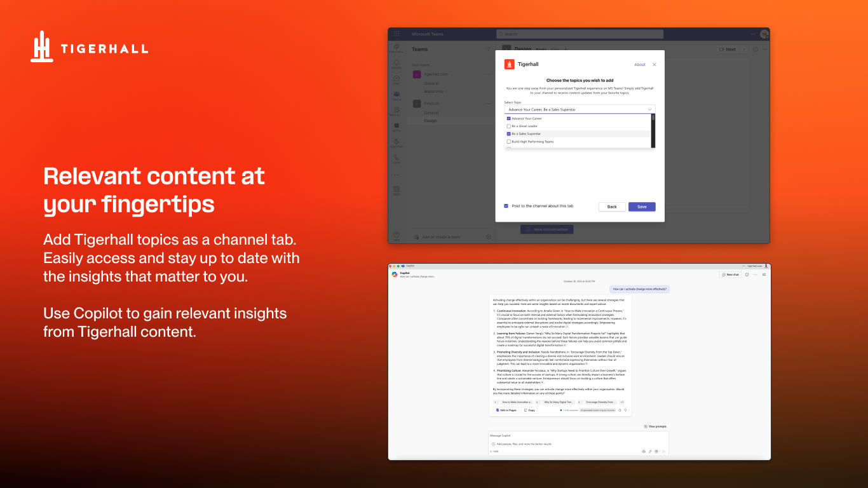Click thumbs up on Copilot response
The width and height of the screenshot is (868, 488).
pos(620,410)
